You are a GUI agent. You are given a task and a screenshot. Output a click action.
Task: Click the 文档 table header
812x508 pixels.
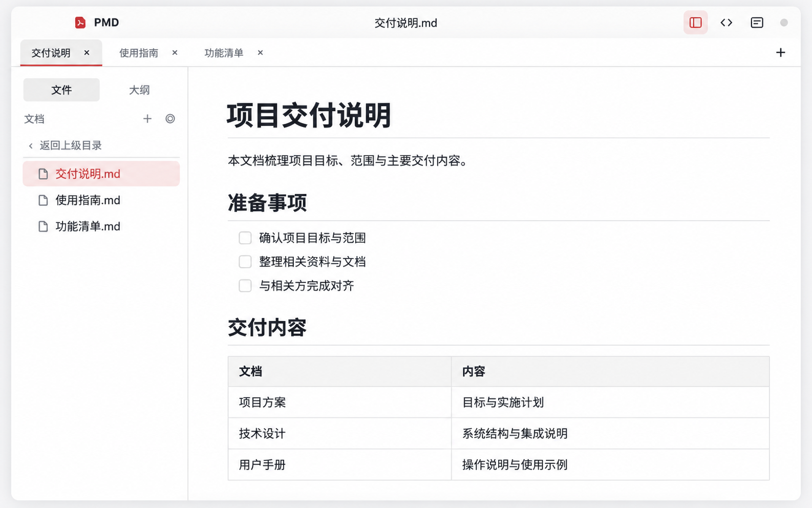(339, 372)
